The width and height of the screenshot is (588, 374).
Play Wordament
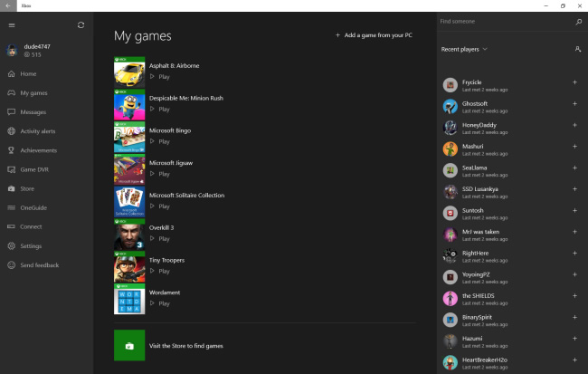(160, 303)
